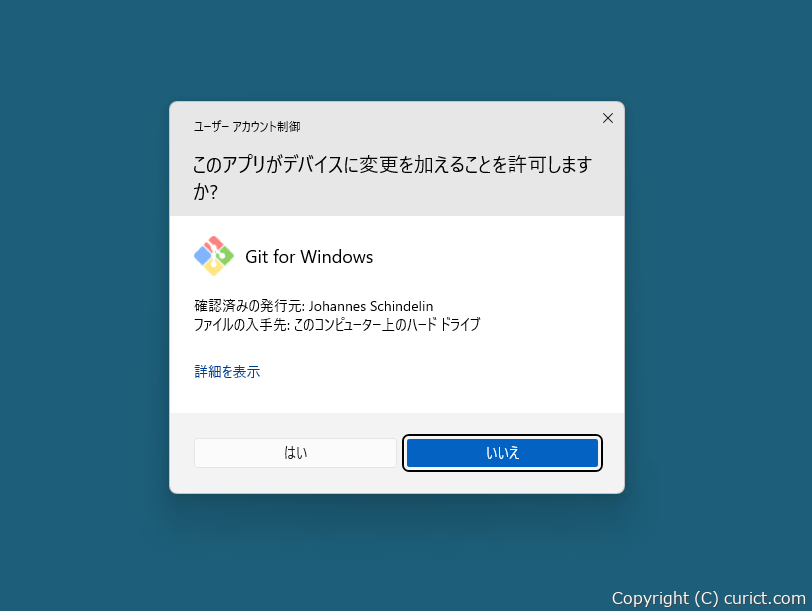Choose the いいえ button to deny
The image size is (812, 611).
pyautogui.click(x=502, y=453)
